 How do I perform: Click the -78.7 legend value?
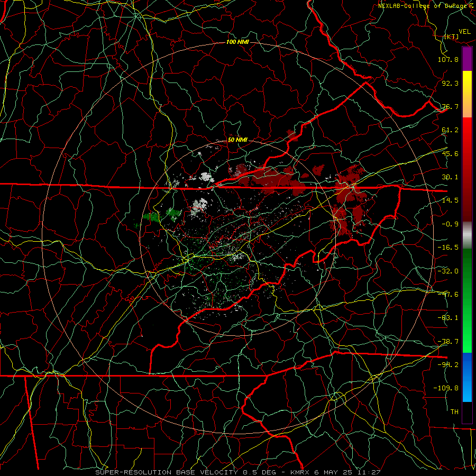448,342
